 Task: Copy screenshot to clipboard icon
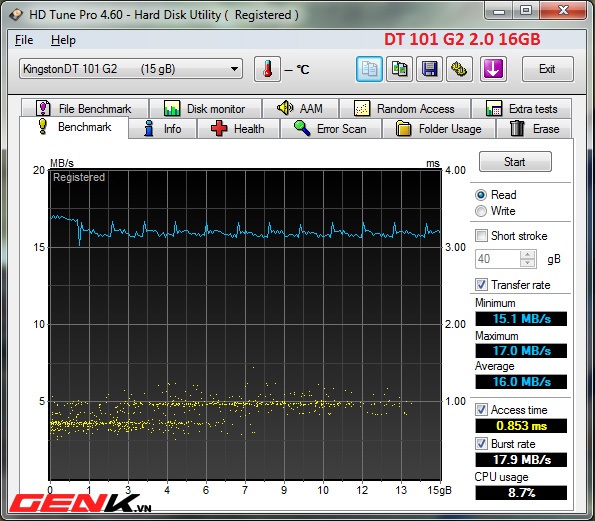(399, 69)
